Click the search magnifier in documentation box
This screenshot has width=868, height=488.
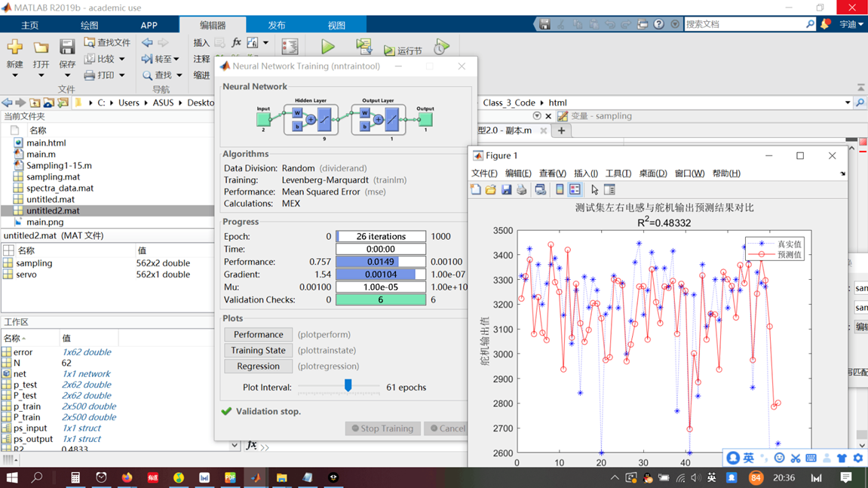[810, 24]
